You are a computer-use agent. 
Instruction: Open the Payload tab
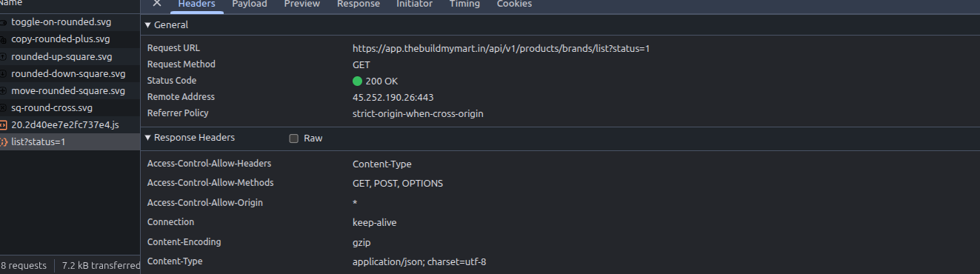pos(250,4)
